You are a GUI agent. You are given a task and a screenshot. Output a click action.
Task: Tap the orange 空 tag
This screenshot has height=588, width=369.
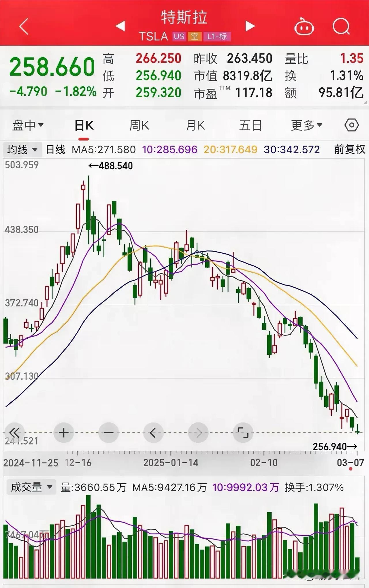[x=195, y=36]
